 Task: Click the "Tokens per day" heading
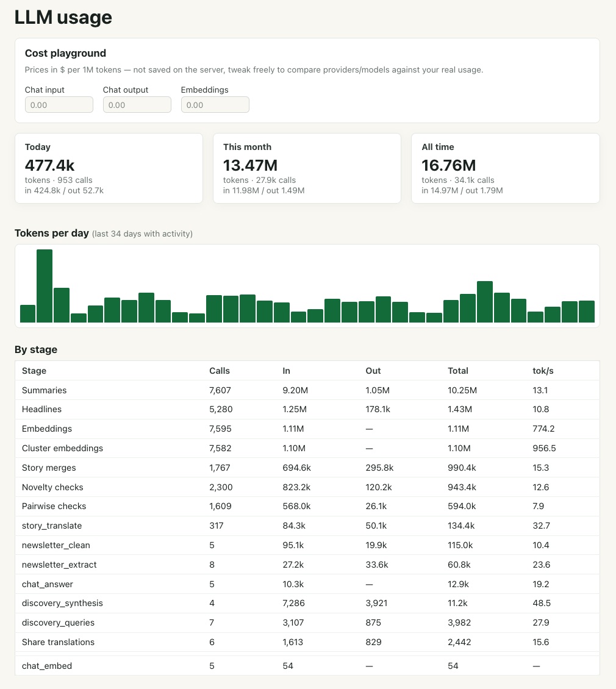click(x=52, y=233)
